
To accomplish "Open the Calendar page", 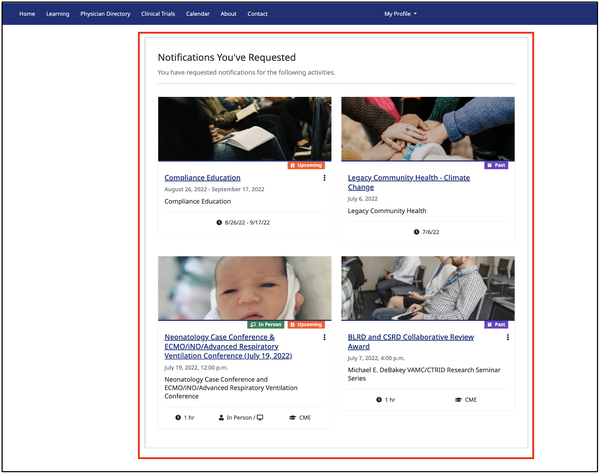I will pos(197,14).
